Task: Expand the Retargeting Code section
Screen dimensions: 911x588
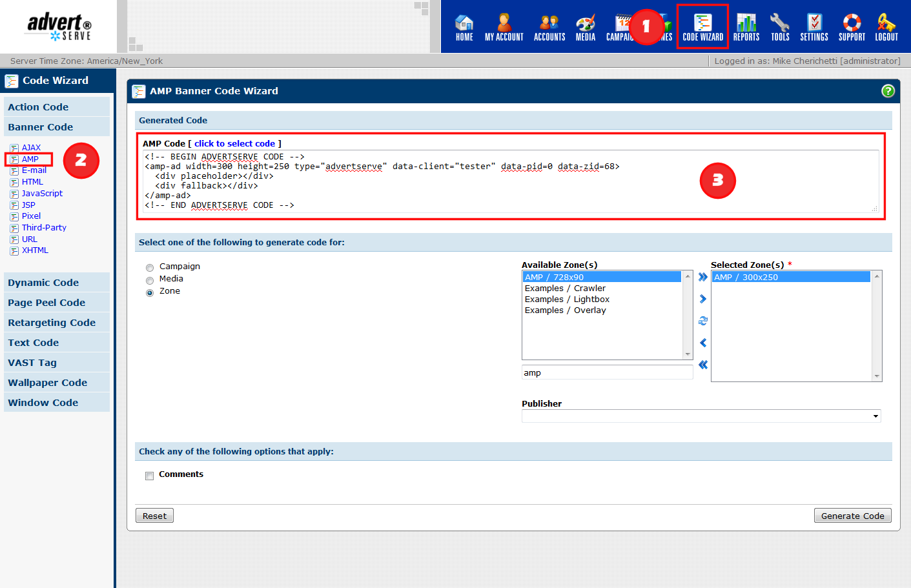Action: pos(57,323)
